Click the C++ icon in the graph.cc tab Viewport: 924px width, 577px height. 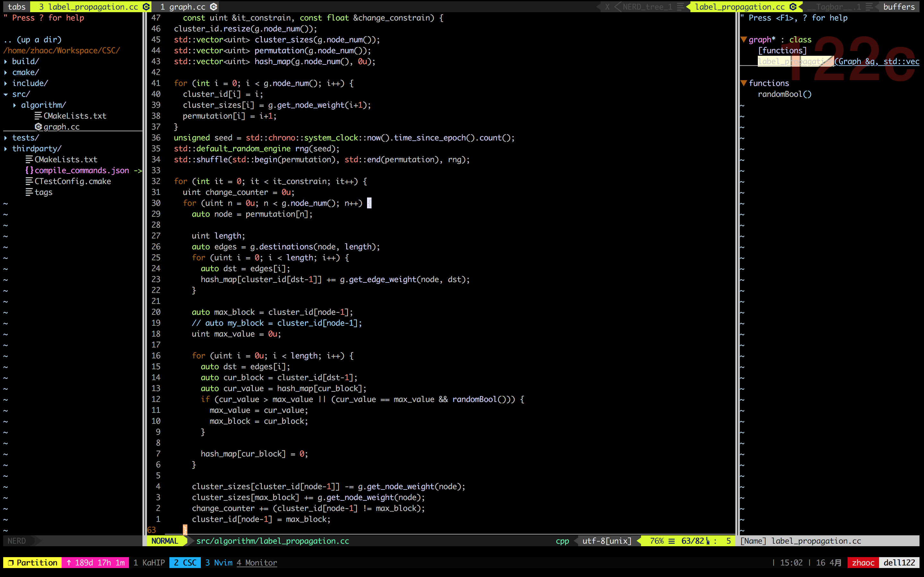(x=214, y=6)
